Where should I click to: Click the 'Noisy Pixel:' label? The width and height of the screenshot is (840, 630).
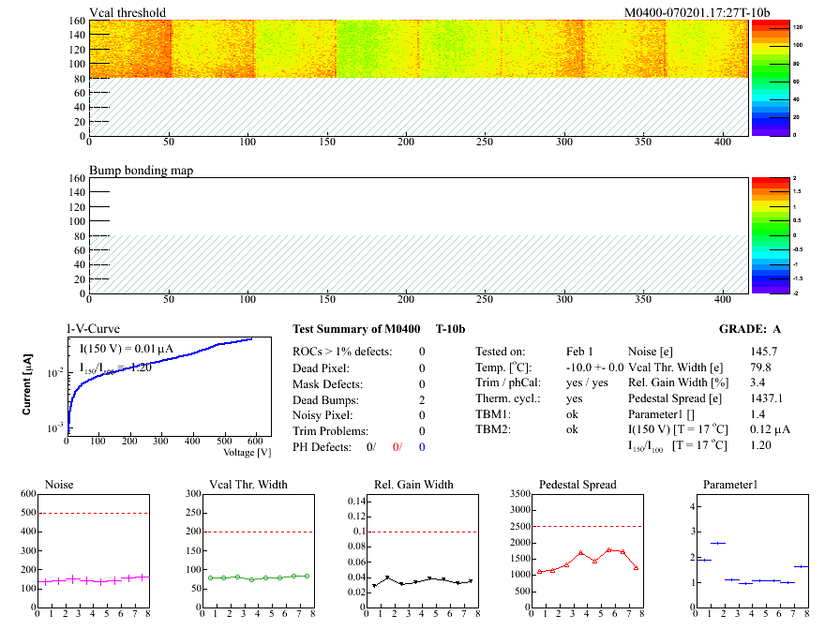(322, 415)
